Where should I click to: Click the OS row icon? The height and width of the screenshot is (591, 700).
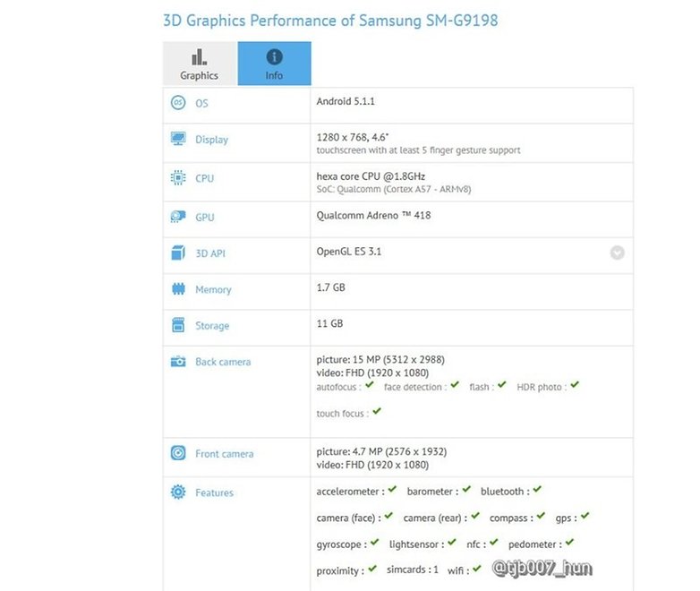(x=178, y=103)
